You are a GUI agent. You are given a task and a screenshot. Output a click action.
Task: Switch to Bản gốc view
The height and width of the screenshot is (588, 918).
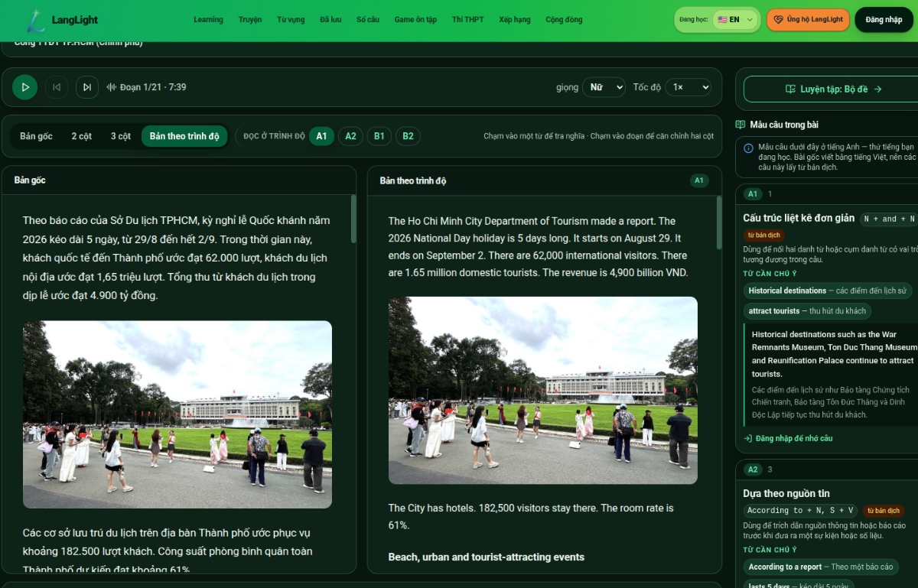36,136
